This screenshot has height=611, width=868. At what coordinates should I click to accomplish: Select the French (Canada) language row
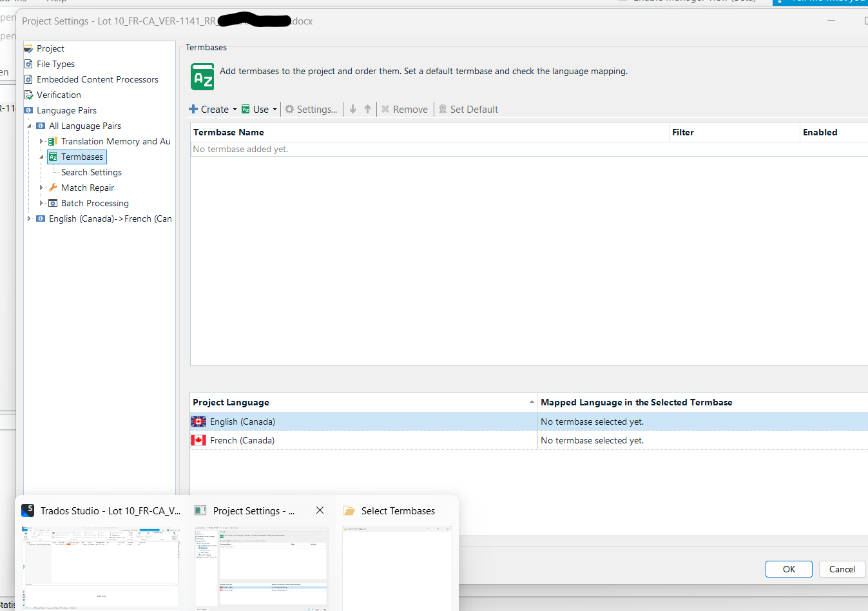[529, 440]
